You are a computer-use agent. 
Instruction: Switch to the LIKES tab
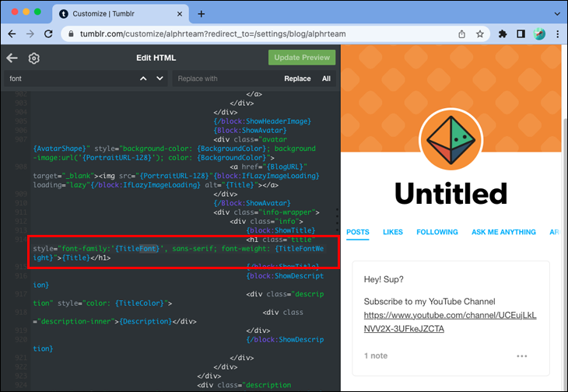click(393, 232)
